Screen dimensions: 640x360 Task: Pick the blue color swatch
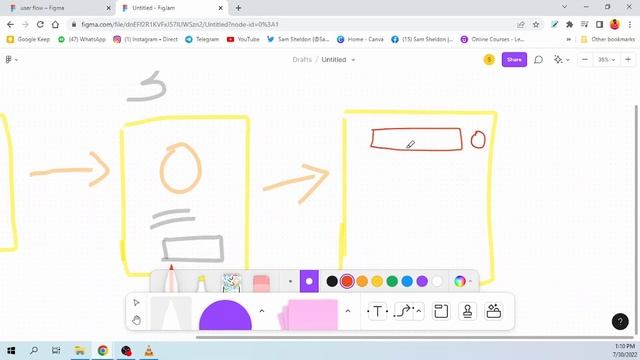pos(407,281)
